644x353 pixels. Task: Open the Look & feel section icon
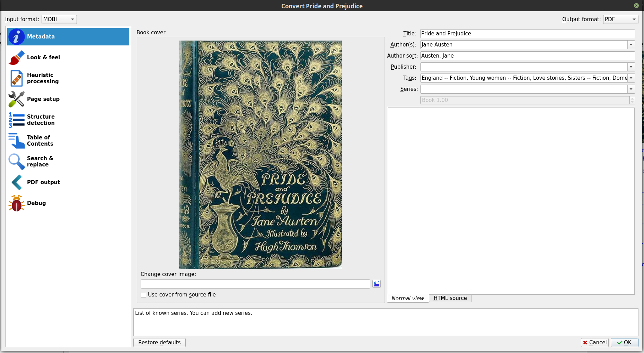tap(16, 58)
